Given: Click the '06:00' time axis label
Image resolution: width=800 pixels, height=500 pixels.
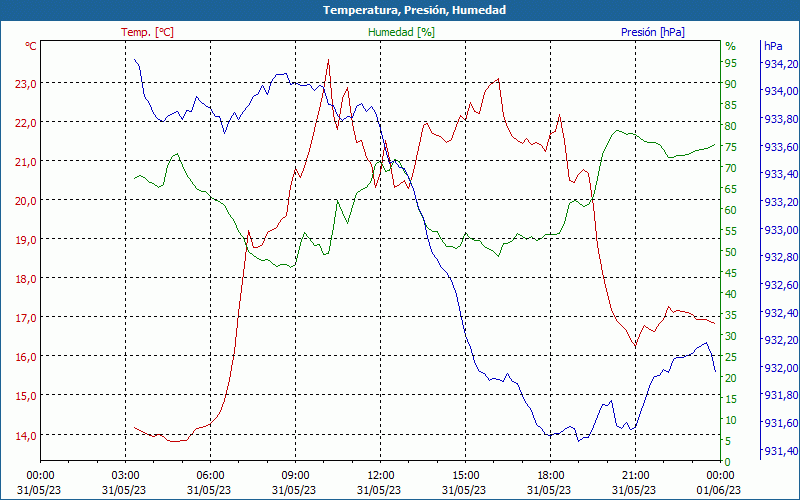Looking at the screenshot, I should click(x=210, y=476).
